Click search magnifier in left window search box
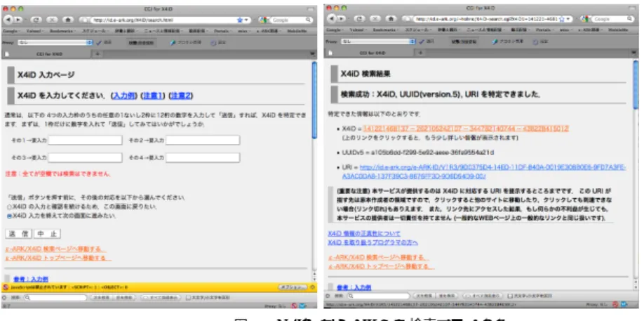Viewport: 644px width, 321px height. coord(309,20)
